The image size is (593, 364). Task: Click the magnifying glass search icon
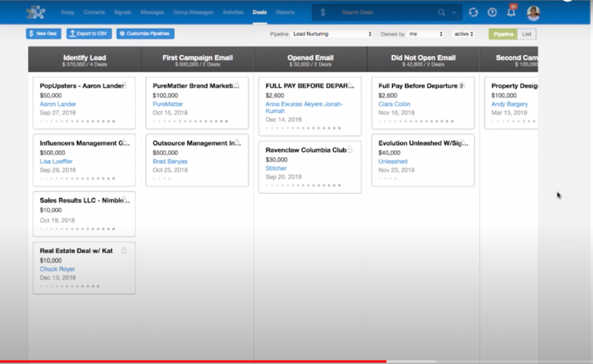pyautogui.click(x=441, y=13)
